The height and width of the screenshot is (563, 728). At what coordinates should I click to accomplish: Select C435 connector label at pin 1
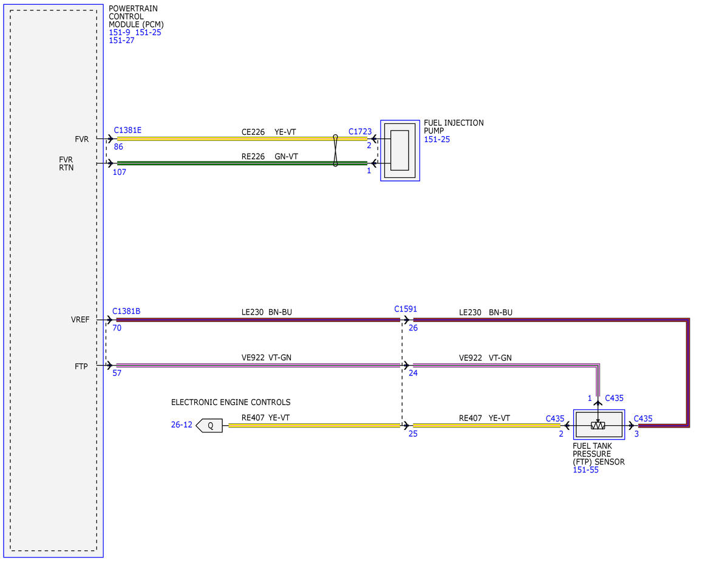614,398
